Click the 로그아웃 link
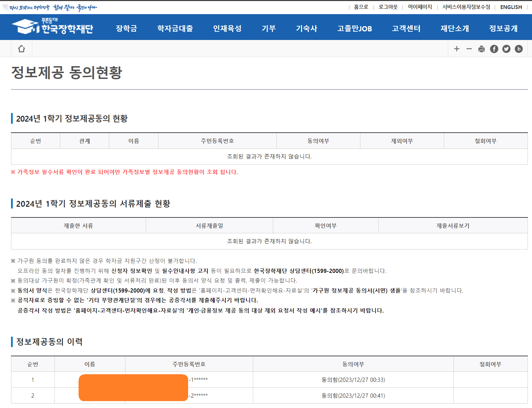Image resolution: width=532 pixels, height=408 pixels. 388,7
